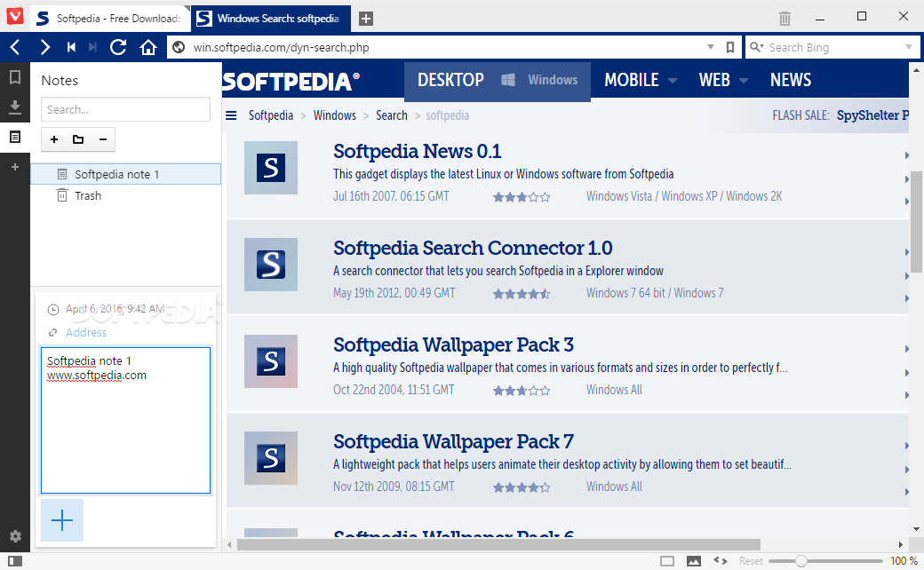Click the address bar URL field
924x570 pixels.
[448, 48]
